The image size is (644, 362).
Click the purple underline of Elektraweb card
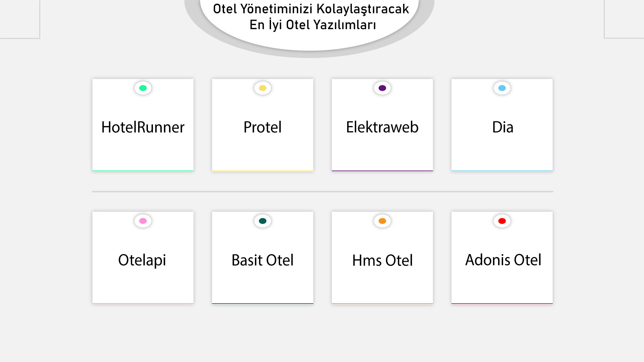coord(382,171)
